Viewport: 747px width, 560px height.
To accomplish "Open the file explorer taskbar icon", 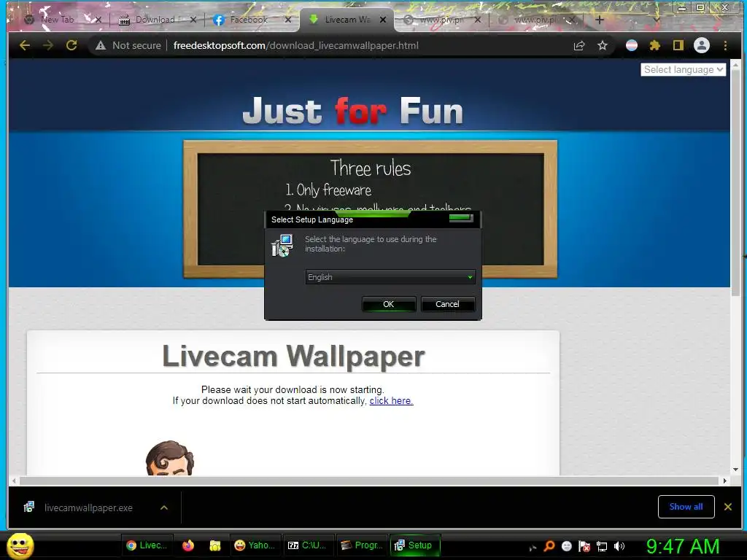I will (215, 545).
